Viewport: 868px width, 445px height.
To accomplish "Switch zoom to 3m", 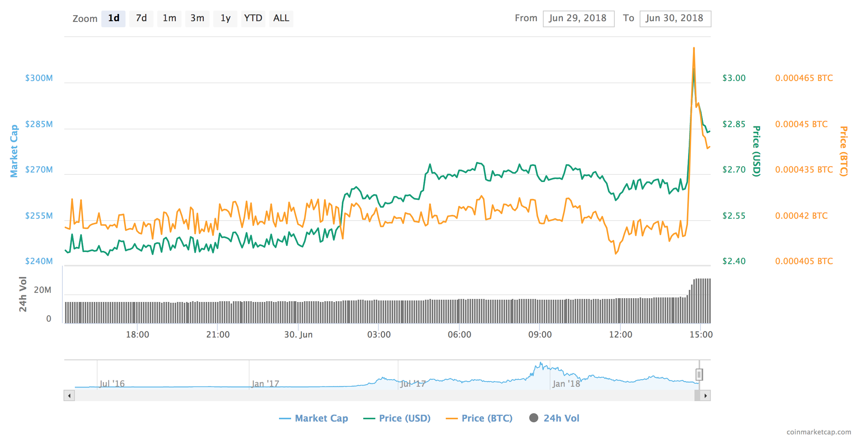I will click(x=197, y=19).
